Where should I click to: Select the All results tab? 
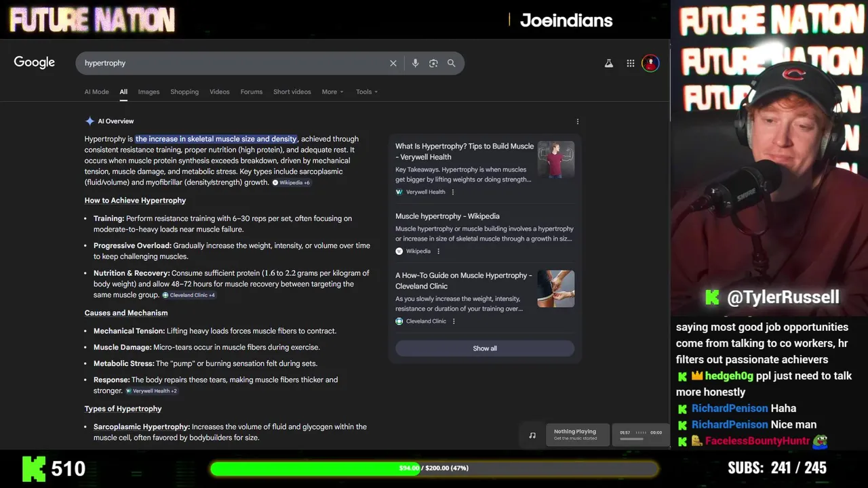tap(123, 91)
